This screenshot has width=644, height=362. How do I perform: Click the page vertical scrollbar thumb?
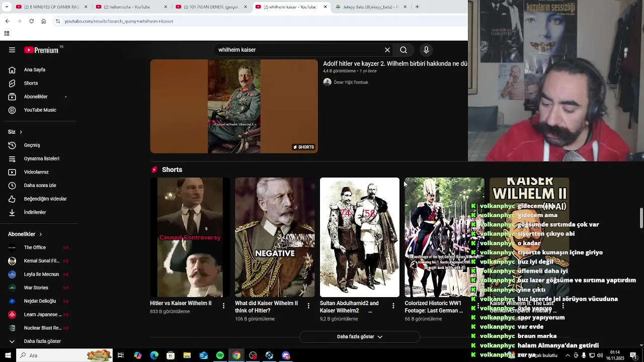coord(641,218)
